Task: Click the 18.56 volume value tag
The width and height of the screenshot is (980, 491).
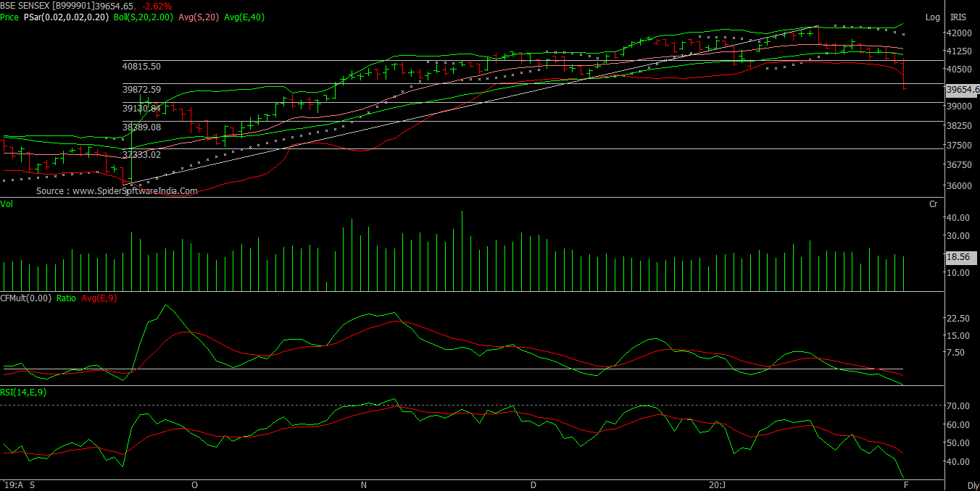Action: point(962,257)
